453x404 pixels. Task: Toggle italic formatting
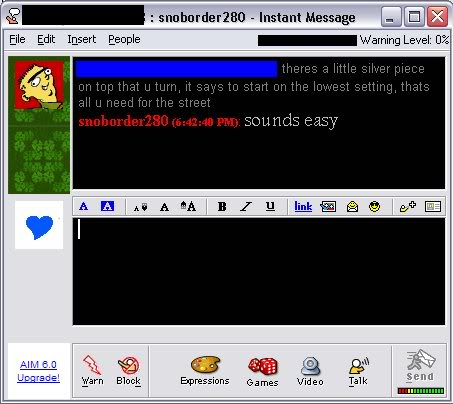(246, 207)
